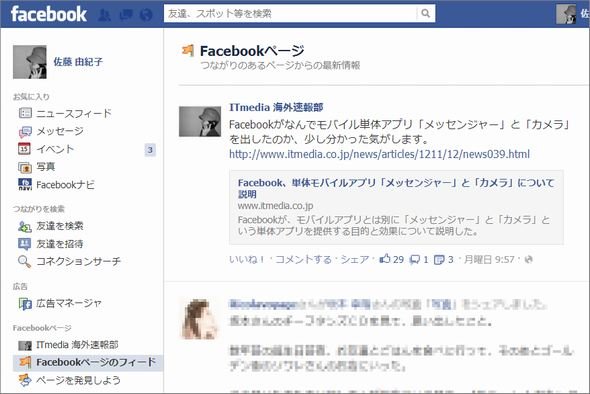Open イベント in sidebar
Viewport: 590px width, 394px height.
(55, 149)
